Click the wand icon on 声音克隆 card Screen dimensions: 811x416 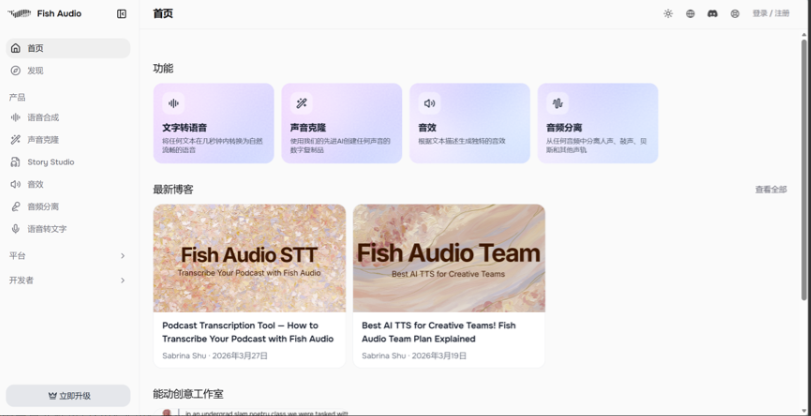[x=302, y=103]
